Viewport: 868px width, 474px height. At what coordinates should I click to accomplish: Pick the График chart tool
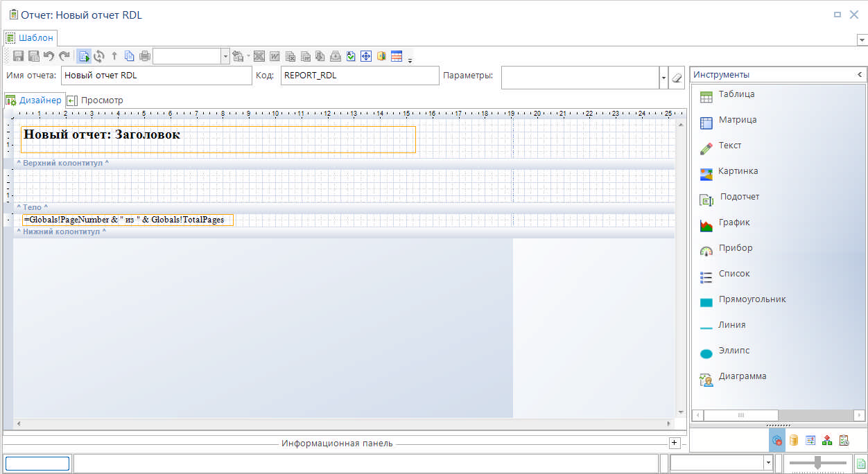click(x=734, y=223)
